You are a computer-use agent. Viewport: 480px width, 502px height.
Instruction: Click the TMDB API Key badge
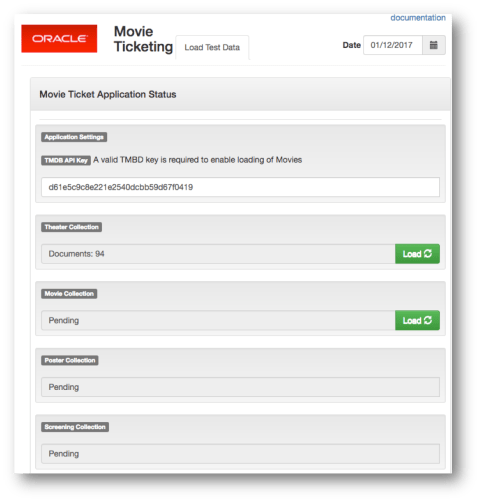tap(66, 160)
